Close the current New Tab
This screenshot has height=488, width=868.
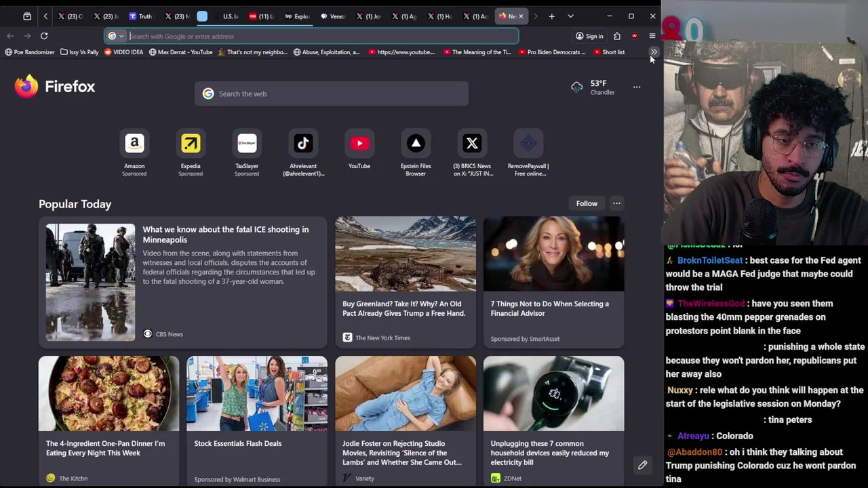[521, 16]
